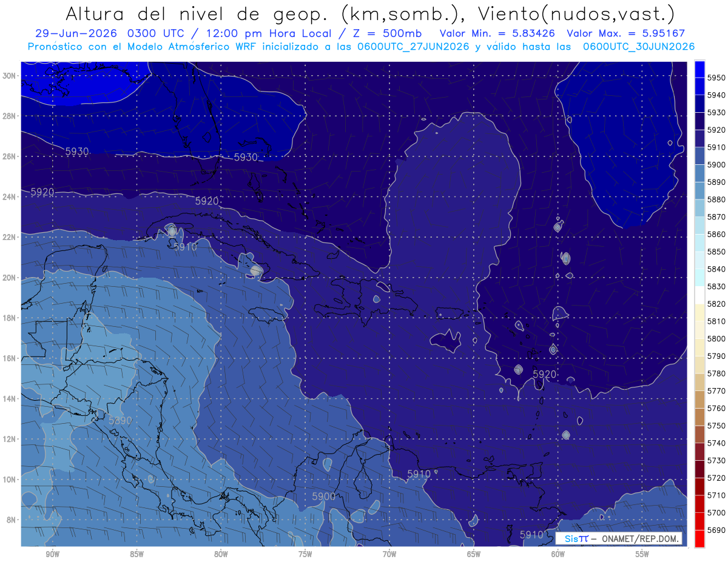The width and height of the screenshot is (728, 562).
Task: Pick the tan swatch between 5770 and 5760
Action: pos(699,400)
